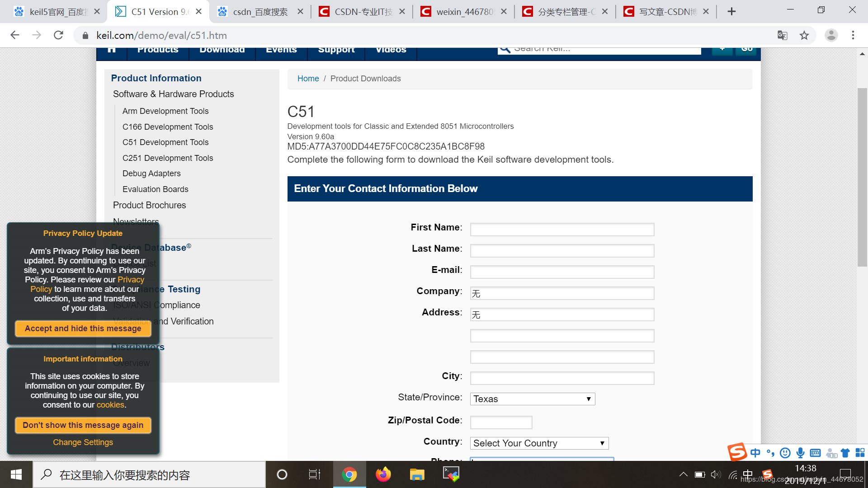Image resolution: width=868 pixels, height=488 pixels.
Task: Open C251 Development Tools link
Action: point(168,158)
